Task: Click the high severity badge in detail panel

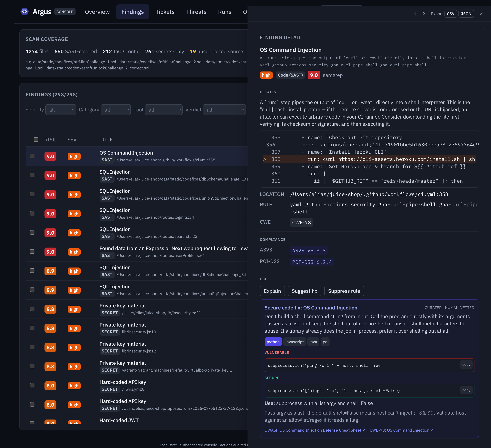Action: 266,75
